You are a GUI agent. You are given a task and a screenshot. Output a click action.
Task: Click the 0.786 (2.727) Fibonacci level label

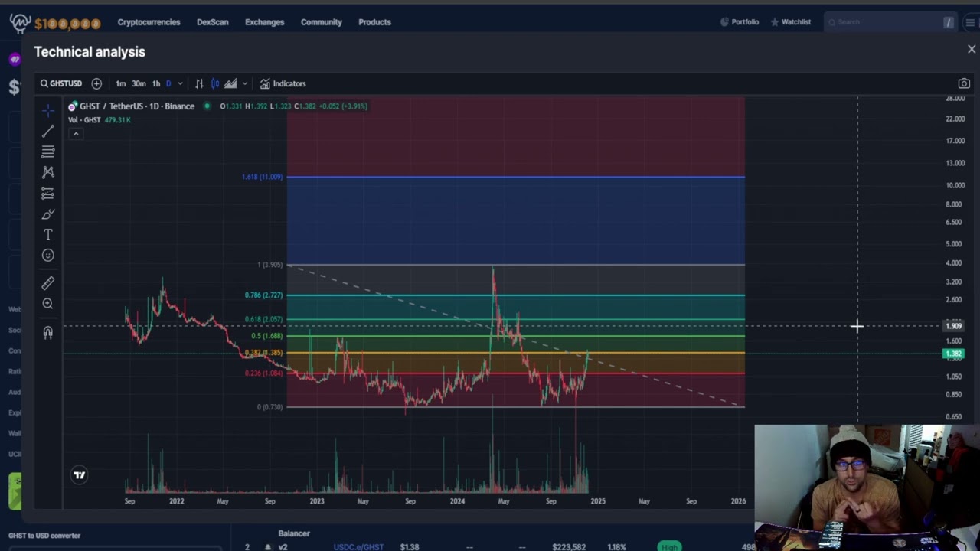point(263,295)
